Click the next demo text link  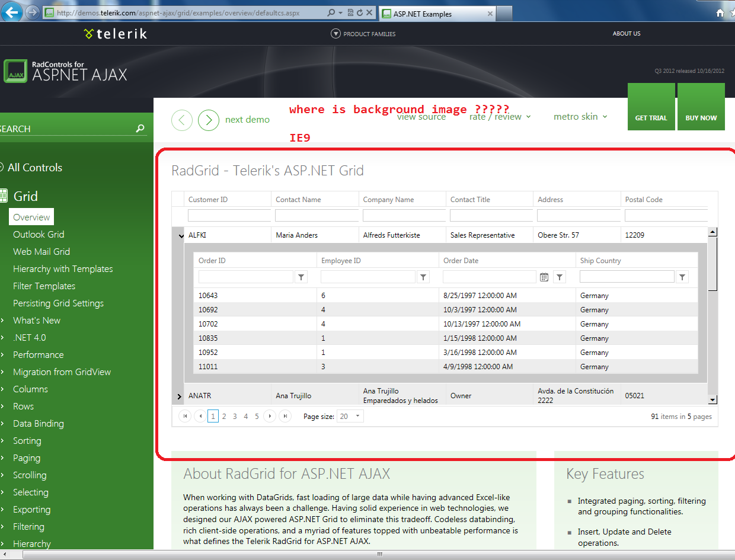(x=247, y=120)
